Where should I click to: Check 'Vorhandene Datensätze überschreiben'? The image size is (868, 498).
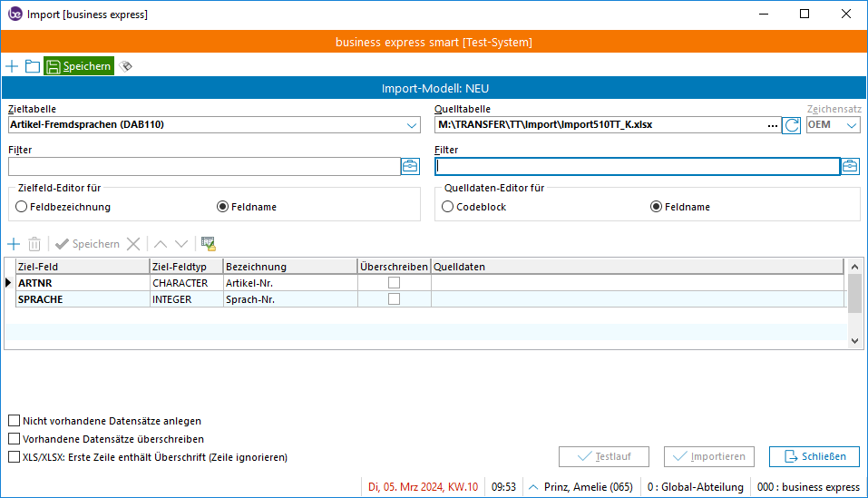click(14, 439)
